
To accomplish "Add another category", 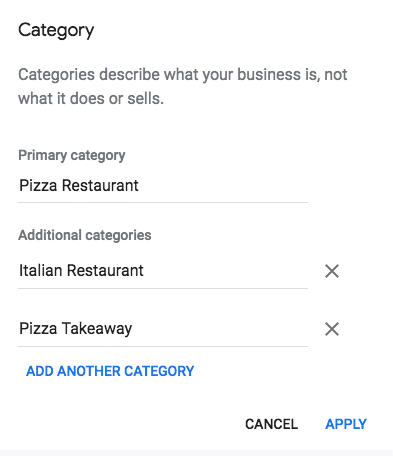I will tap(110, 371).
